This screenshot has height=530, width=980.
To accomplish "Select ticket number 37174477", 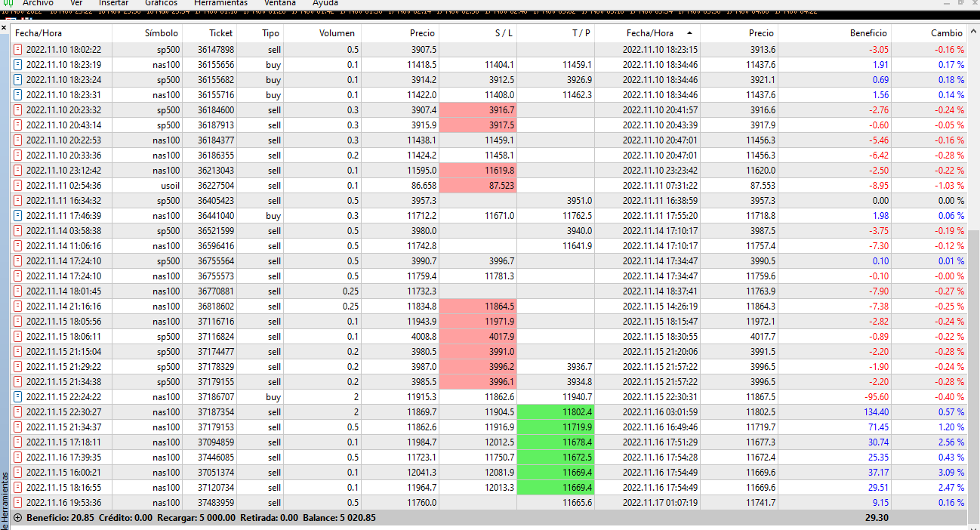I will [x=216, y=352].
